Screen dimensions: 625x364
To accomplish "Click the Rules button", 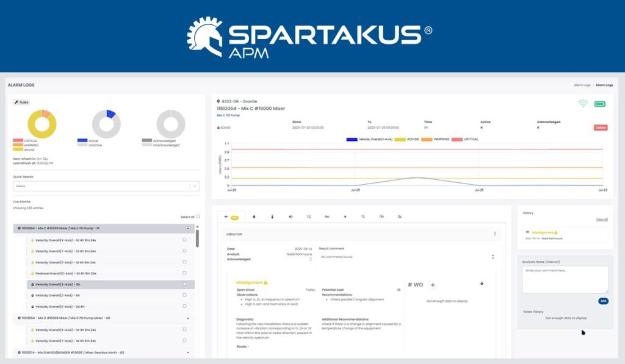I will click(x=21, y=102).
